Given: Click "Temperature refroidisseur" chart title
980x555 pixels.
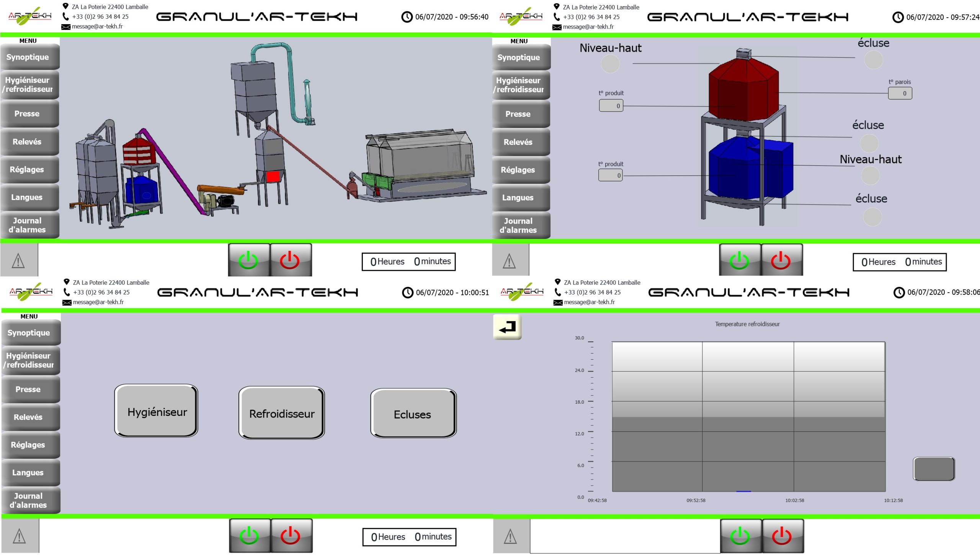Looking at the screenshot, I should (x=747, y=324).
